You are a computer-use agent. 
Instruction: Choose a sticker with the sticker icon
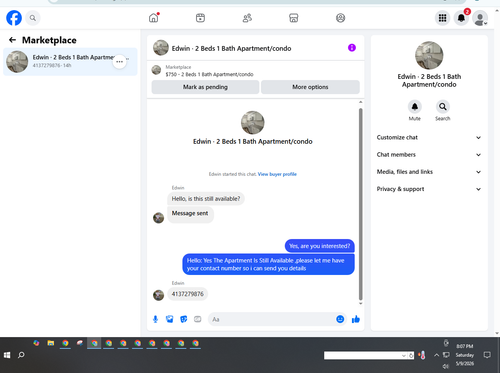pos(184,319)
